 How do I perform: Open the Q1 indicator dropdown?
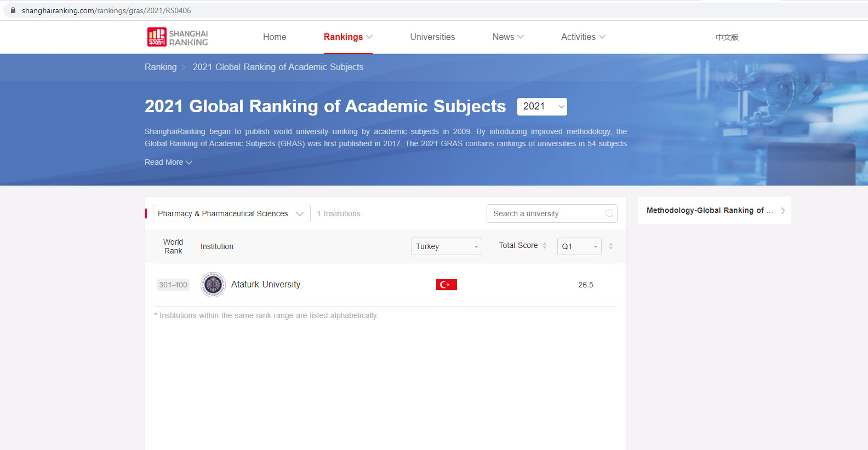[579, 246]
